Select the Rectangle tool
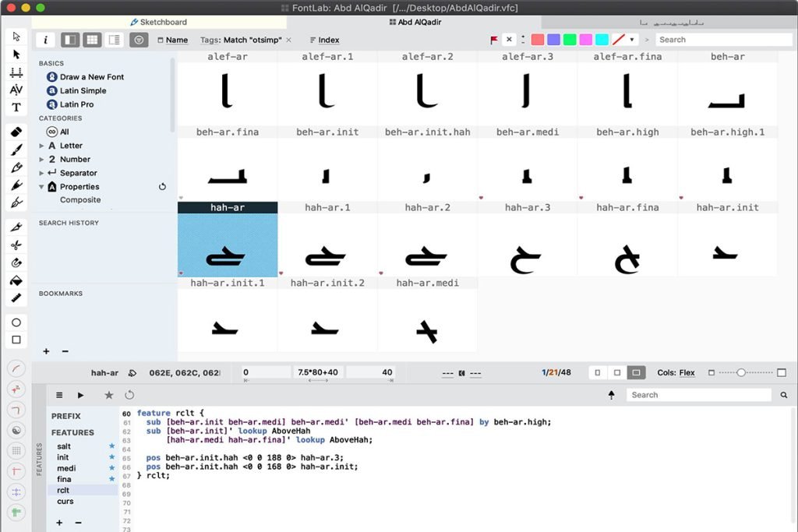798x532 pixels. (x=16, y=340)
